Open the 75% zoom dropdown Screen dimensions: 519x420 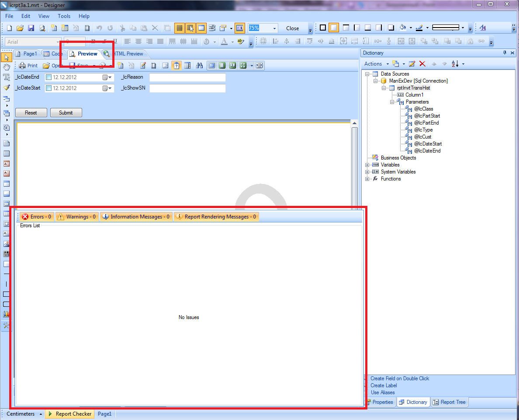[274, 28]
